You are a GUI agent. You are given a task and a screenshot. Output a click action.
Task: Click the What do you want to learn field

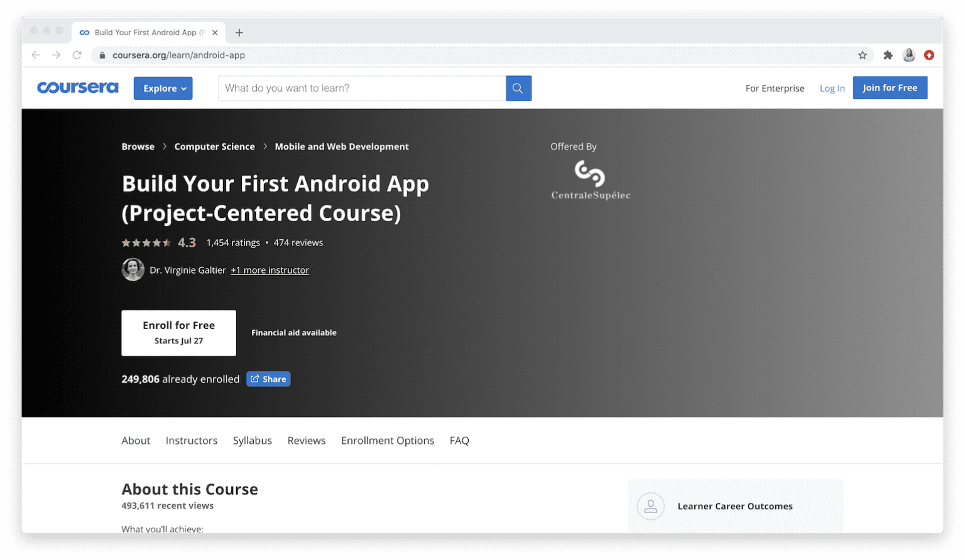click(x=361, y=88)
